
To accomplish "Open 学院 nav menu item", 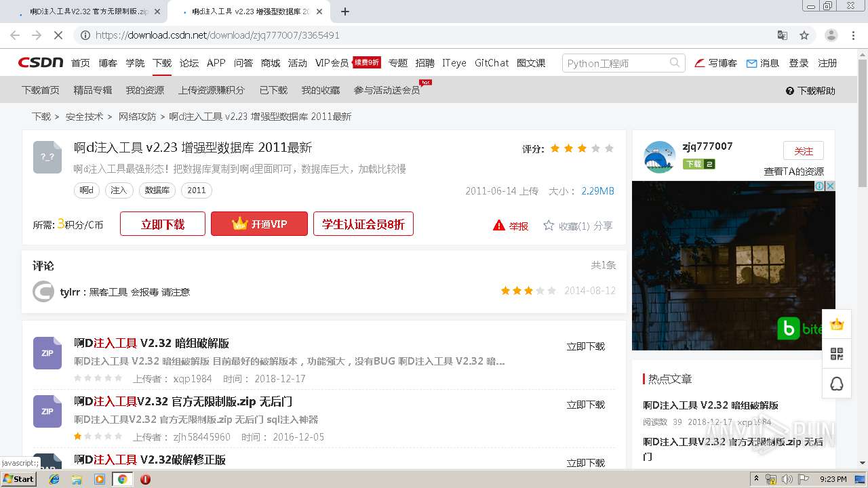I will coord(135,63).
